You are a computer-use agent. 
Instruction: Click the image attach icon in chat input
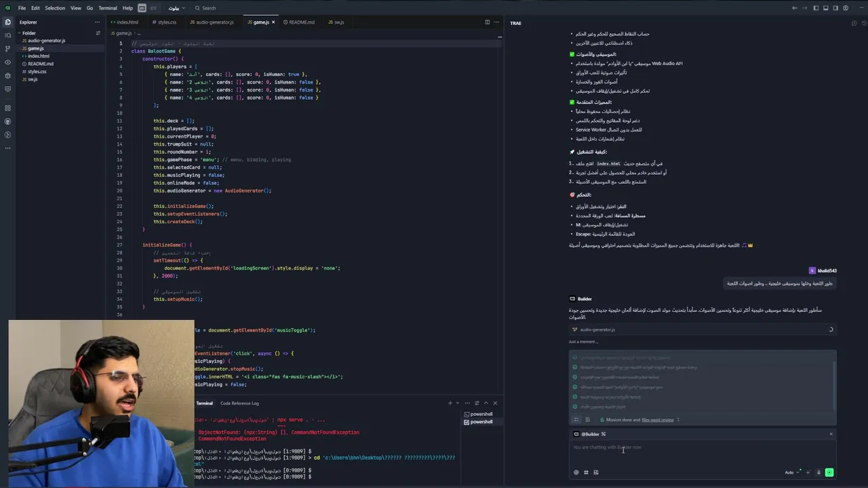[x=596, y=472]
